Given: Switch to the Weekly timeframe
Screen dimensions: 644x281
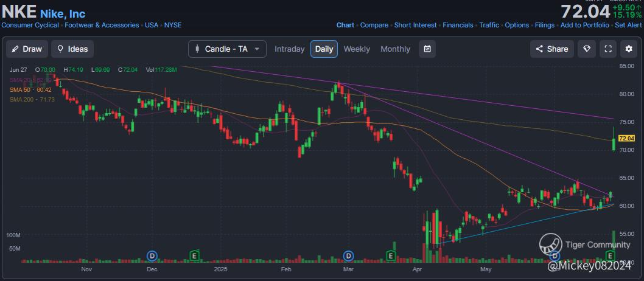Looking at the screenshot, I should tap(357, 49).
